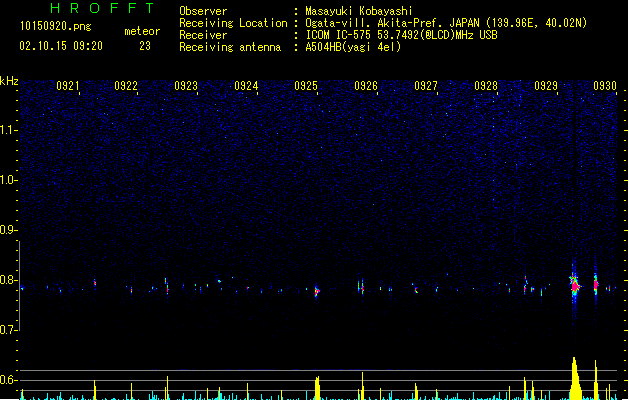Click the 1.0 kHz axis label
The width and height of the screenshot is (629, 400).
click(x=8, y=180)
